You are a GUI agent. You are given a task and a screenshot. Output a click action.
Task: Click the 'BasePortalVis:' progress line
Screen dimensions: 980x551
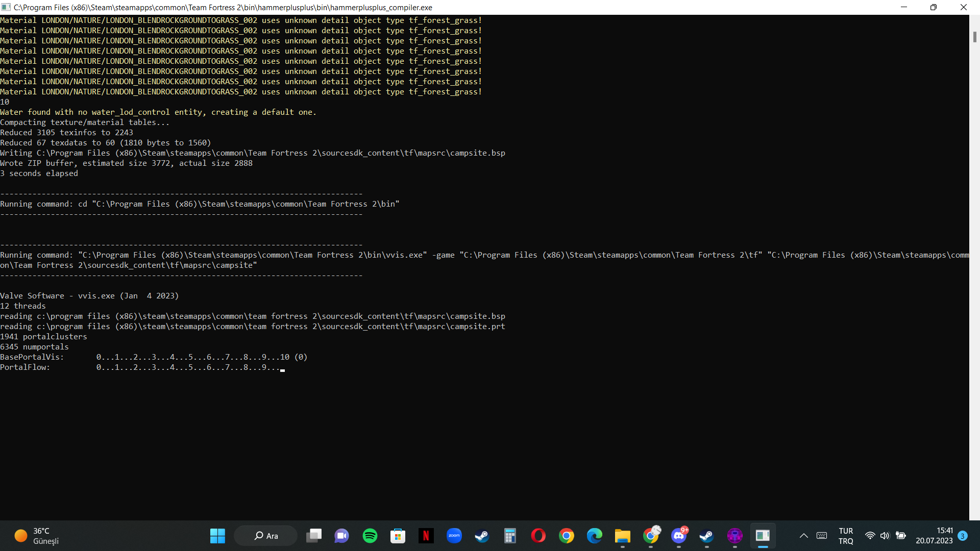(x=154, y=357)
